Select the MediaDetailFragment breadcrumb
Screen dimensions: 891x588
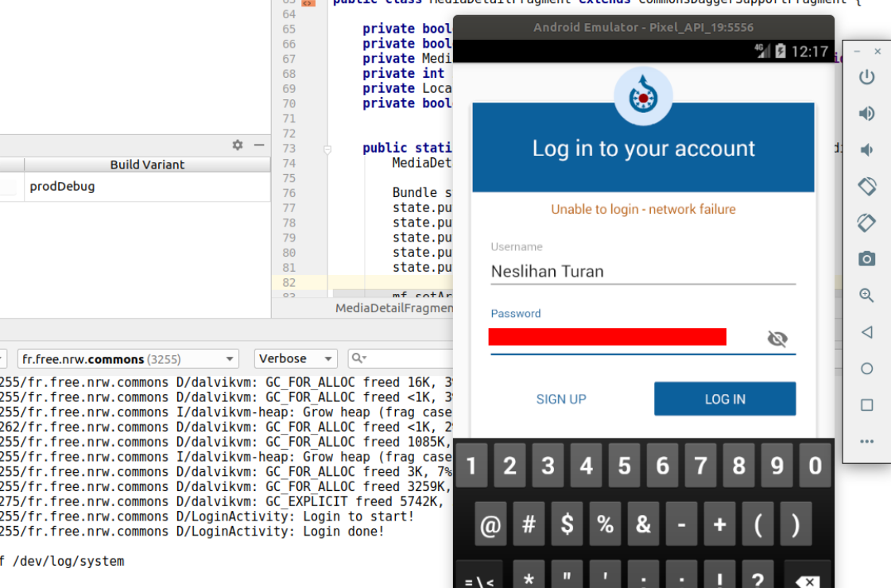coord(393,308)
